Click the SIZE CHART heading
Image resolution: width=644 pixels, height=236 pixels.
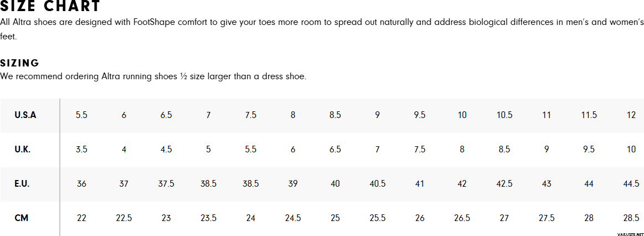50,7
